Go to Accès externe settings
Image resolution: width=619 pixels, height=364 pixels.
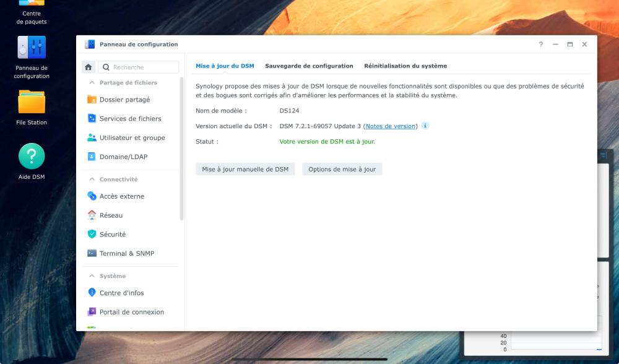[x=121, y=196]
